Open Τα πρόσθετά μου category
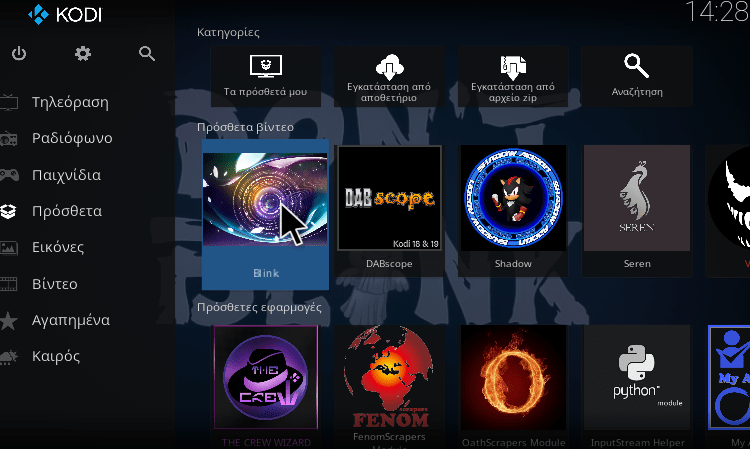Image resolution: width=750 pixels, height=449 pixels. tap(265, 76)
